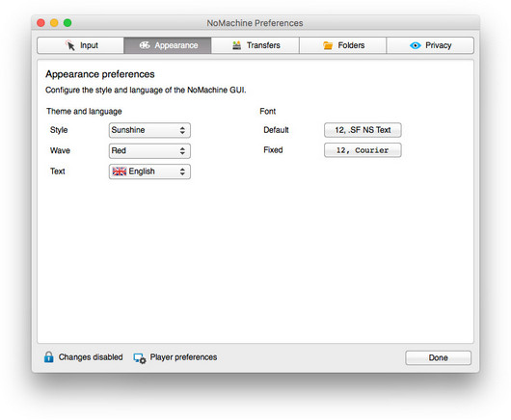Click the Wave dropdown stepper arrows
Viewport: 511px width, 420px height.
[x=182, y=151]
